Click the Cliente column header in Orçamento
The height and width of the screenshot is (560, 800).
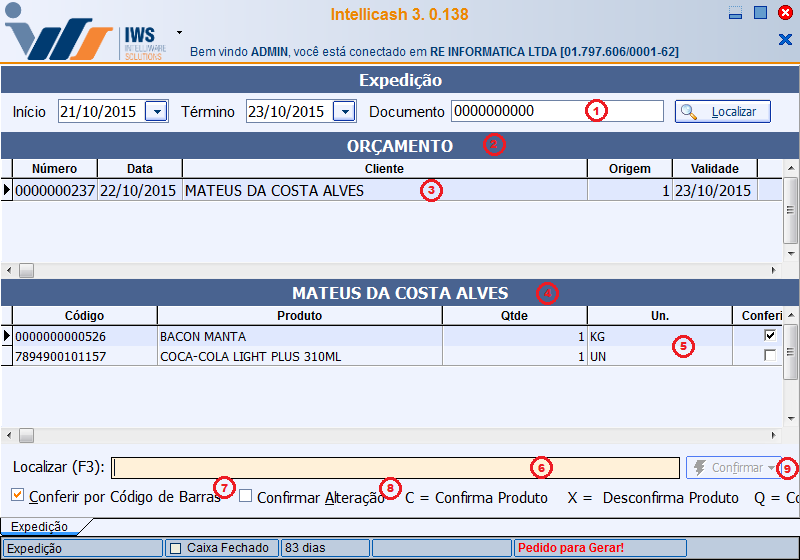[x=384, y=169]
